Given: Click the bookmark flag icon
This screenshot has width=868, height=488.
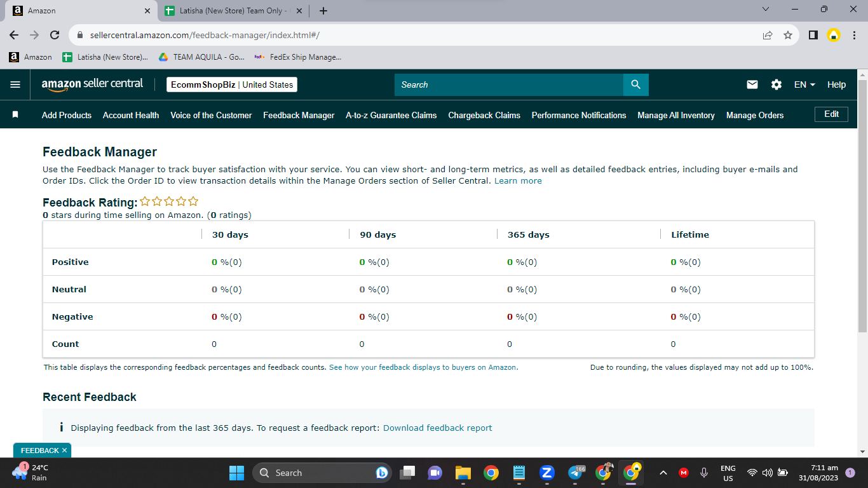Looking at the screenshot, I should click(x=15, y=115).
